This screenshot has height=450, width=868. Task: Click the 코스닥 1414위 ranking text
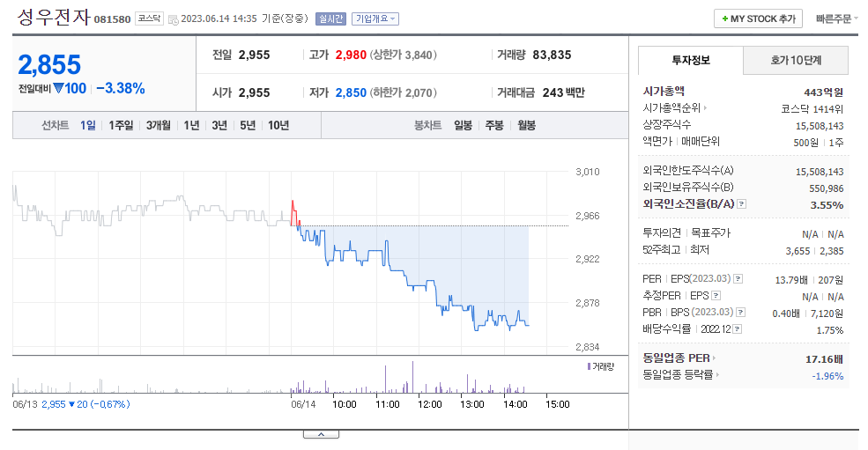click(x=812, y=109)
